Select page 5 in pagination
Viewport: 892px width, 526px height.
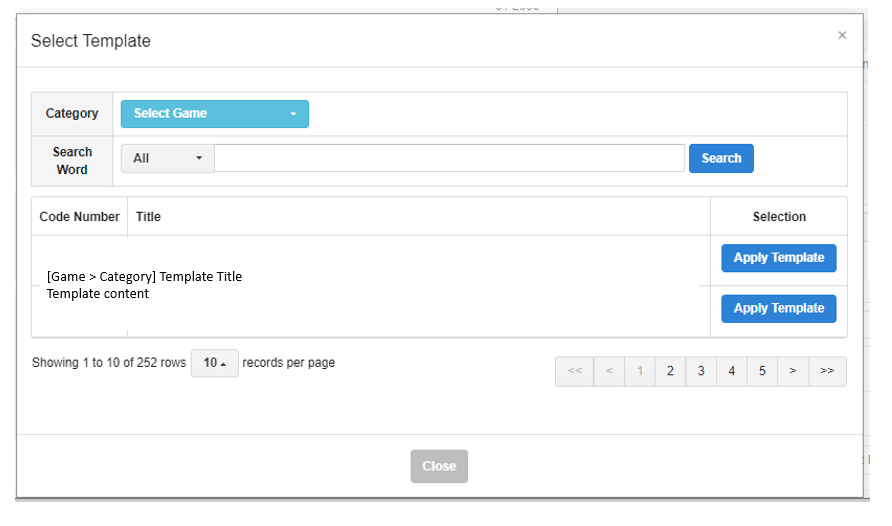762,371
